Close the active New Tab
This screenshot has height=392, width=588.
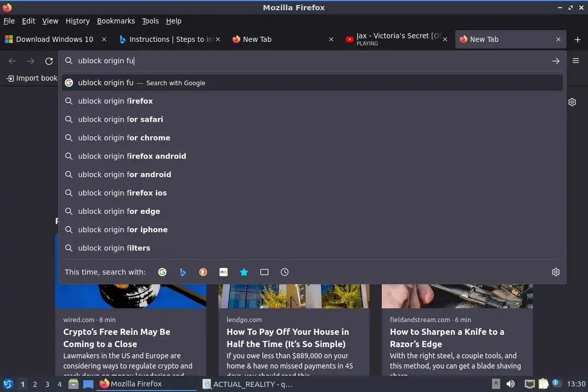[x=558, y=39]
